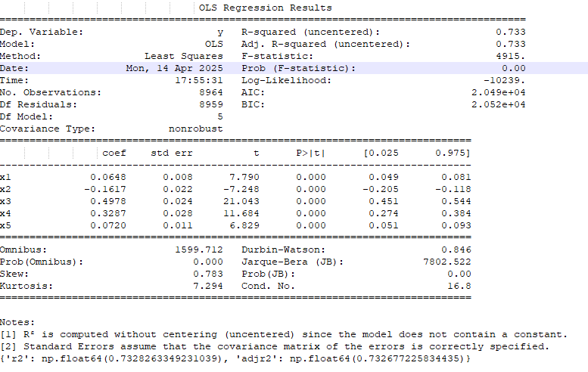Click the x2 coefficient -0.1617
The height and width of the screenshot is (372, 588).
tap(105, 189)
